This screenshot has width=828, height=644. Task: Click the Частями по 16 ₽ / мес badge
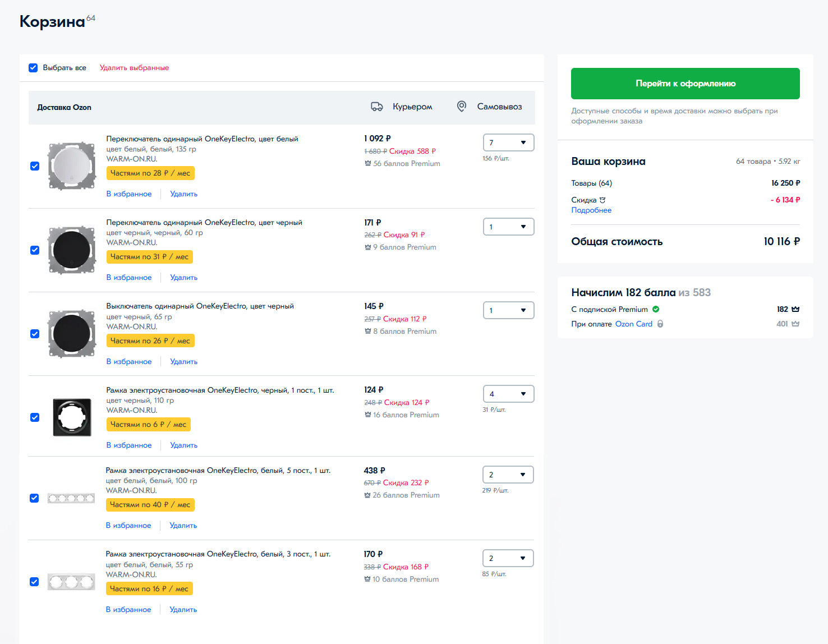coord(149,589)
